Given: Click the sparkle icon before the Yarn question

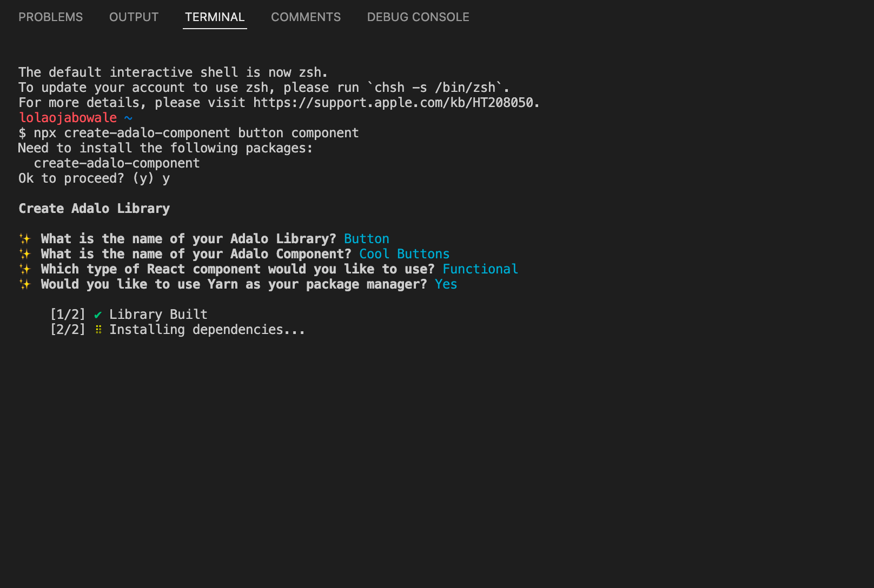Looking at the screenshot, I should tap(25, 284).
